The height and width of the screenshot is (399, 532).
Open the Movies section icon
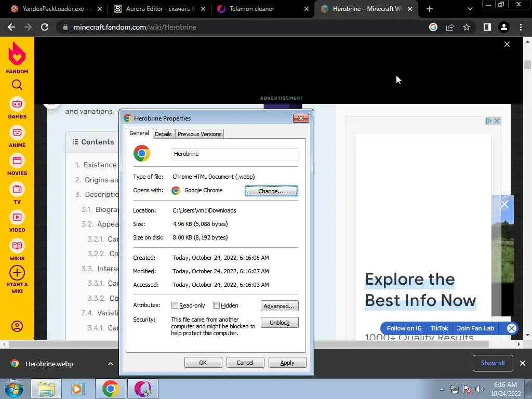point(17,161)
